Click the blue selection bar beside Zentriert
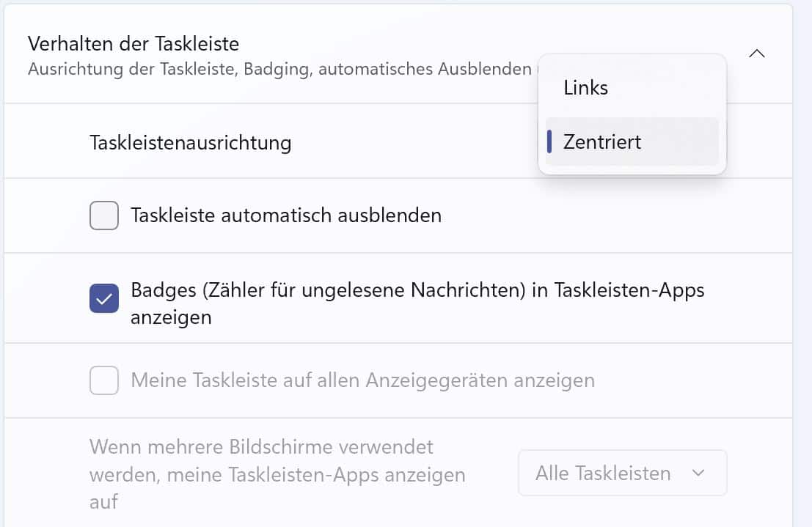 [x=549, y=141]
